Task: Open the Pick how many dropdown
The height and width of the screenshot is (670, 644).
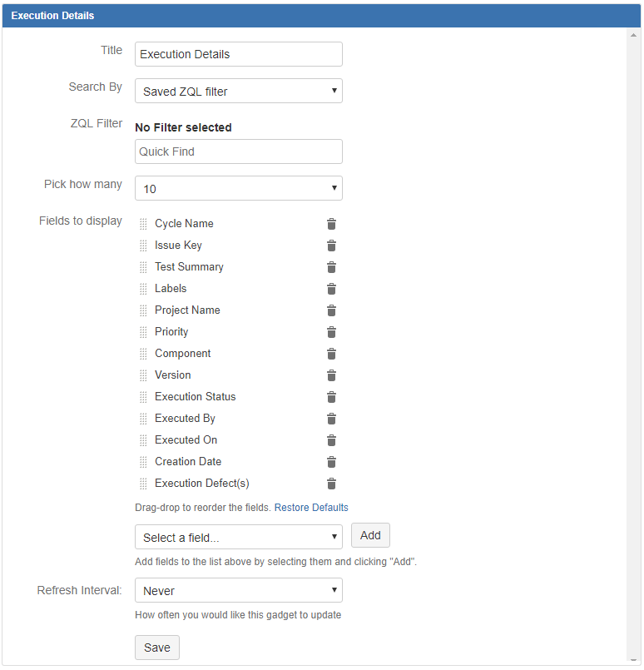Action: coord(238,188)
